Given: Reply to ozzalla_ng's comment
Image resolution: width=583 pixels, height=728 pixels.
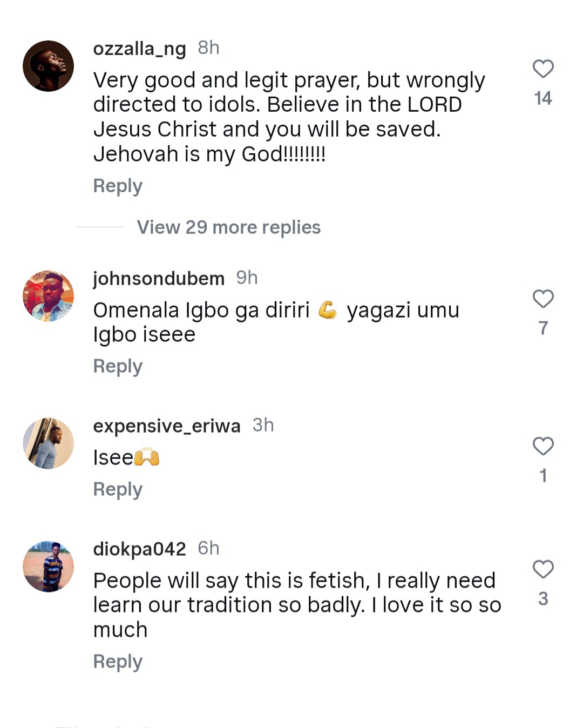Looking at the screenshot, I should 118,186.
